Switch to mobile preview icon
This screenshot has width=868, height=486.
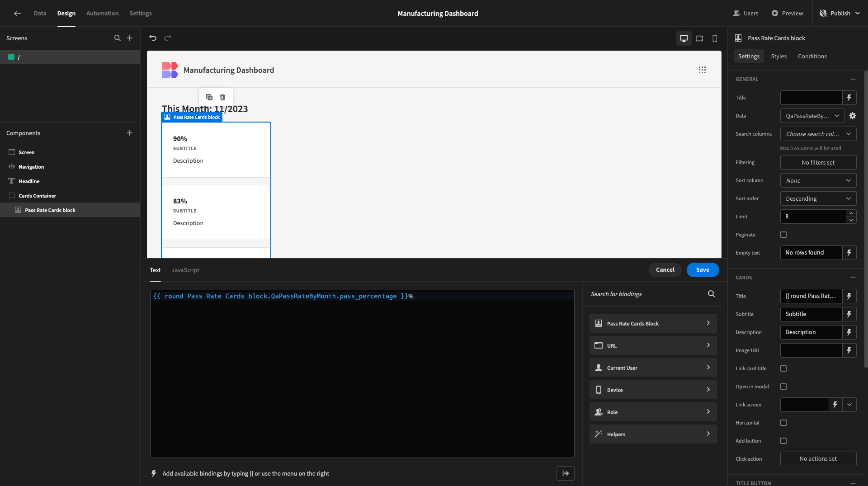[715, 38]
